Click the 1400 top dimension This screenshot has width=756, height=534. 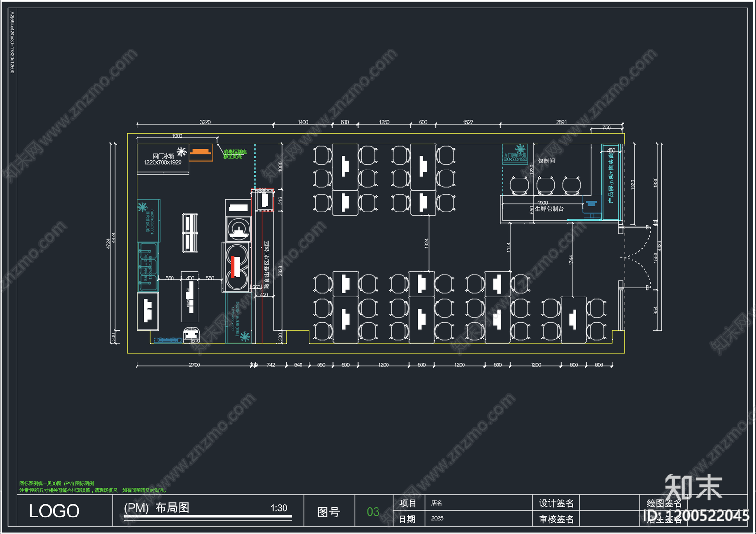(x=302, y=122)
